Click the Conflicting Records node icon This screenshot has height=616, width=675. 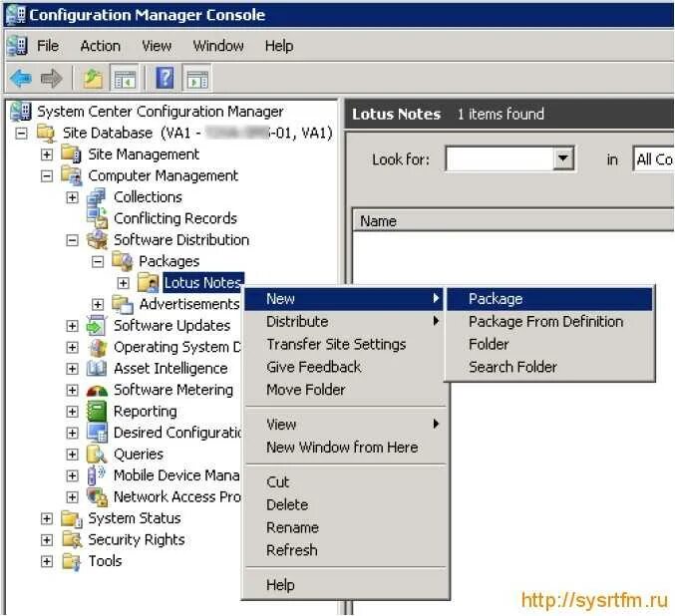click(97, 218)
